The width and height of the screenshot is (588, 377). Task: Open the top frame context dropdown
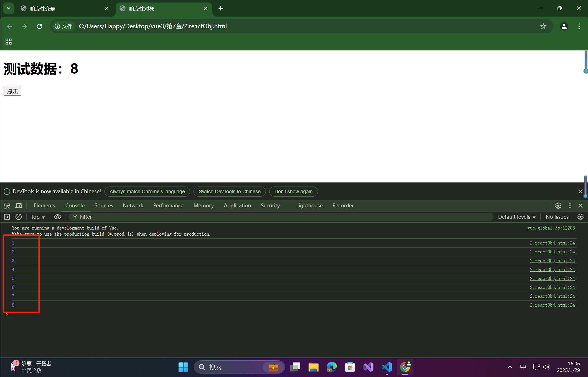38,217
